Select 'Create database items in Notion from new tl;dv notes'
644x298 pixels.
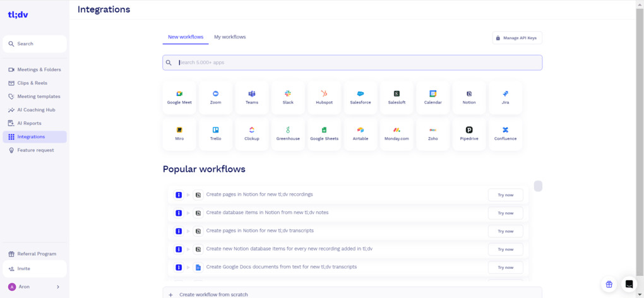267,213
